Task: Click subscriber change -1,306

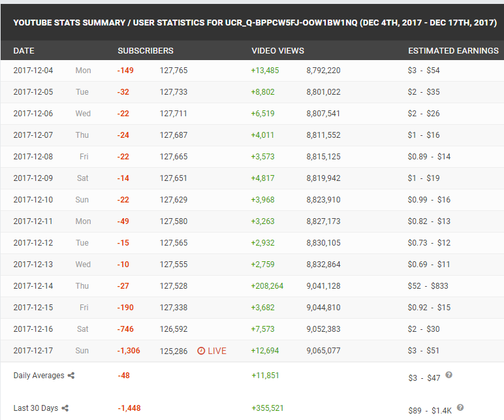Action: point(129,351)
